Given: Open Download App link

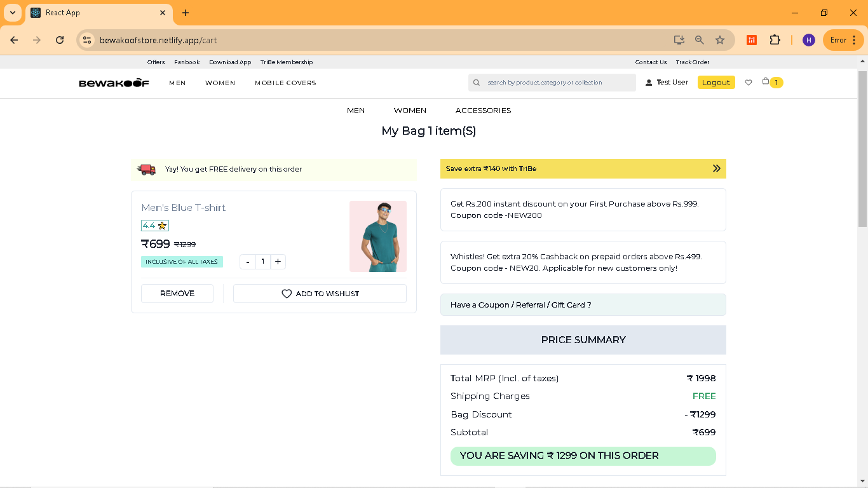Looking at the screenshot, I should click(x=230, y=62).
